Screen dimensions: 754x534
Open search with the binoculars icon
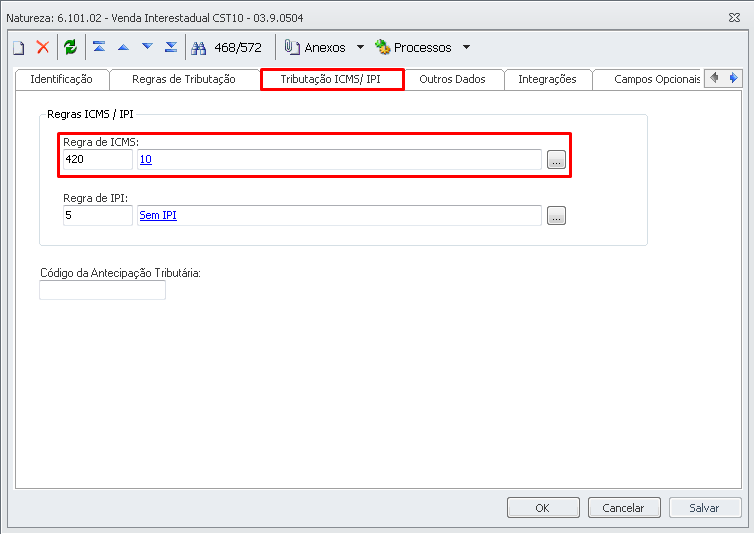coord(198,48)
